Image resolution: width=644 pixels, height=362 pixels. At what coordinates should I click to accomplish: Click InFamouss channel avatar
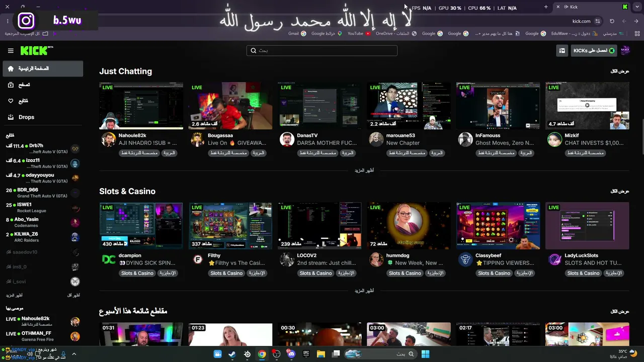click(465, 139)
